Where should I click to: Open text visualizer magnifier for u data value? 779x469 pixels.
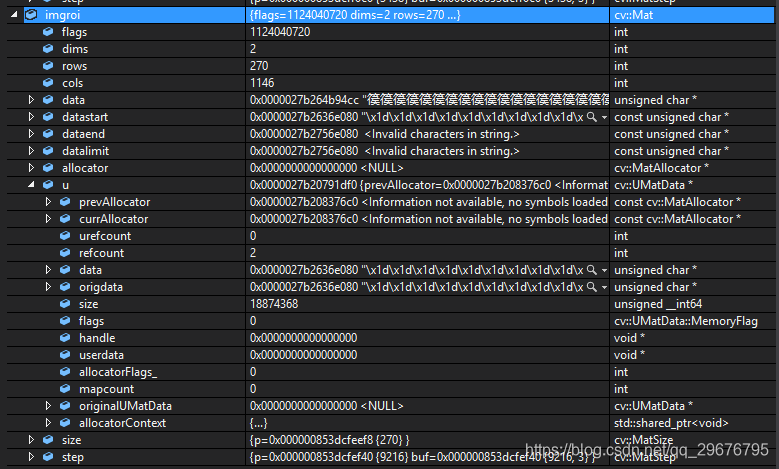(591, 270)
